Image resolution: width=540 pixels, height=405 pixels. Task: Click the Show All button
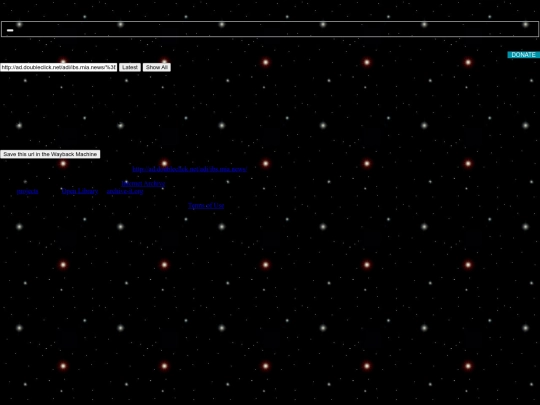[157, 67]
